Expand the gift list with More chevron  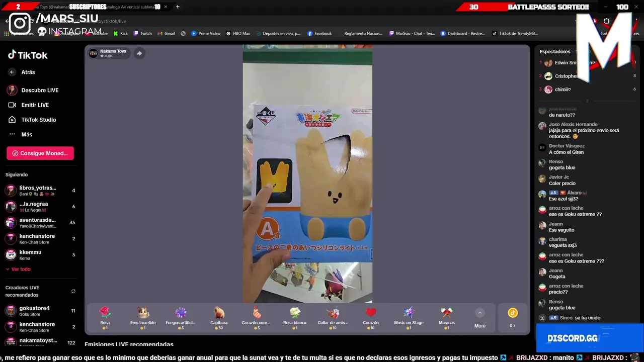tap(480, 318)
